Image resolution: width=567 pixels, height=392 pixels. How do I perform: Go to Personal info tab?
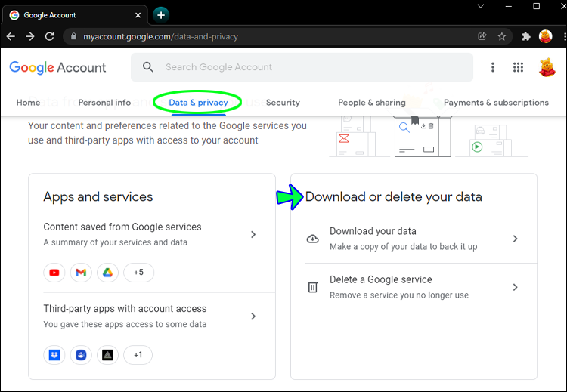coord(104,103)
